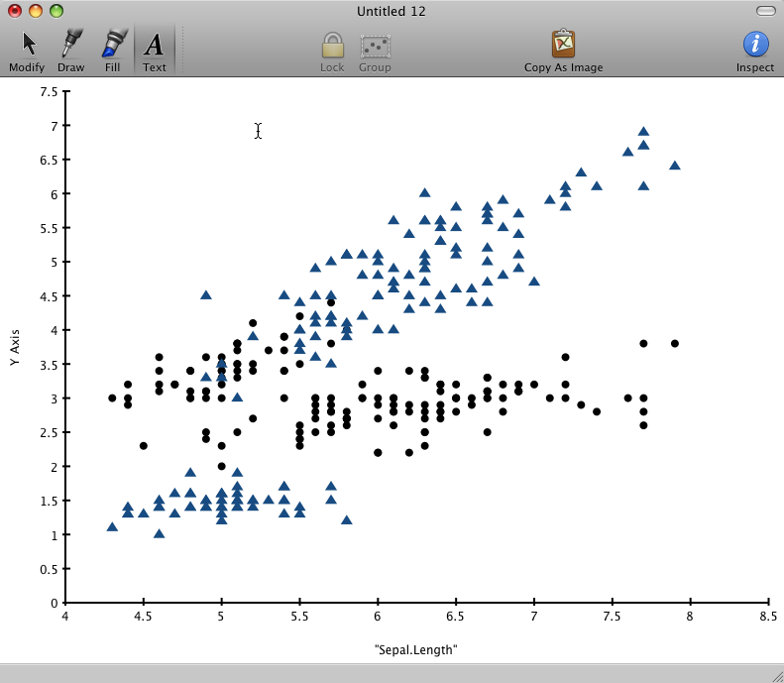Close the Untitled 12 window
This screenshot has width=784, height=683.
15,11
